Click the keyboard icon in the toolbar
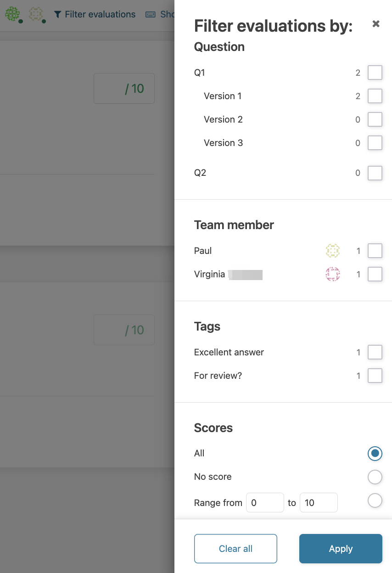Viewport: 392px width, 573px height. click(151, 15)
